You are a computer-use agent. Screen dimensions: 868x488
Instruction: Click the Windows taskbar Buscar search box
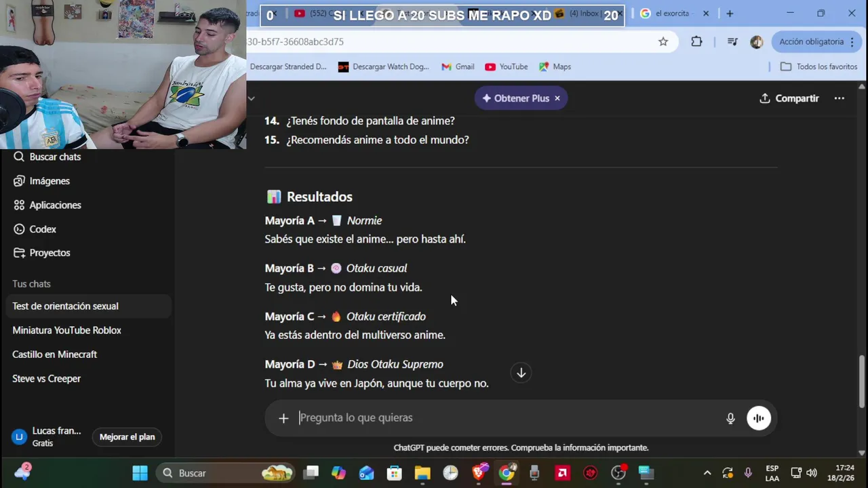[226, 473]
